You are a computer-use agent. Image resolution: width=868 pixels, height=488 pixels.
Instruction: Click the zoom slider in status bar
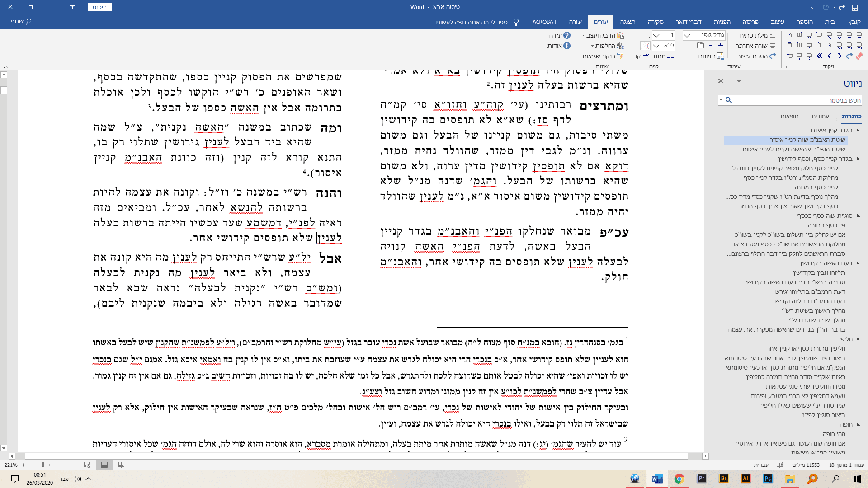(43, 465)
